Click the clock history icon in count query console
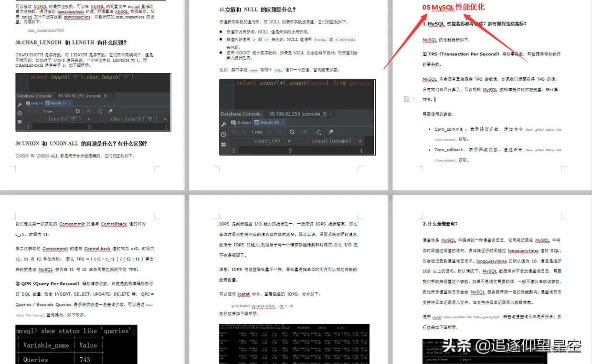This screenshot has height=364, width=592. [223, 135]
